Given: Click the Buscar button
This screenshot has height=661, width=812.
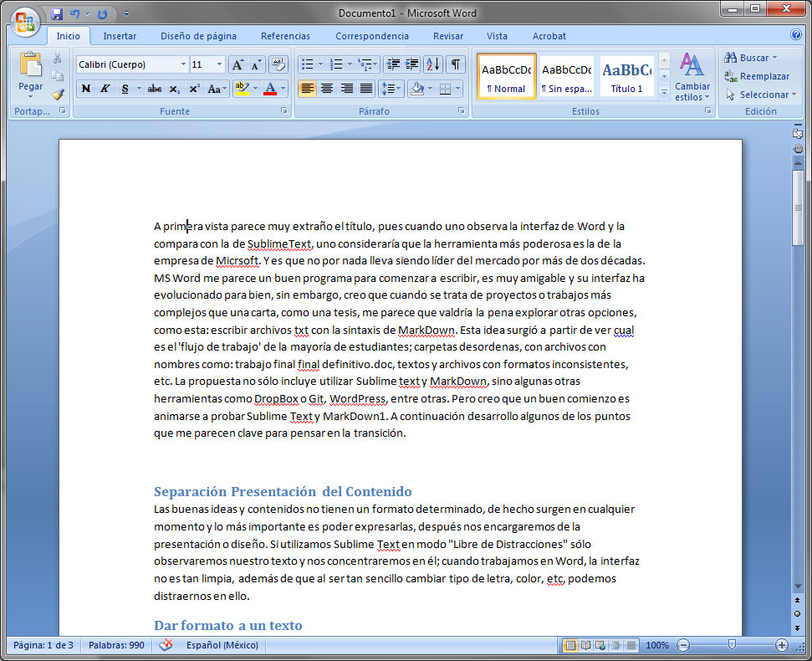Looking at the screenshot, I should 751,58.
